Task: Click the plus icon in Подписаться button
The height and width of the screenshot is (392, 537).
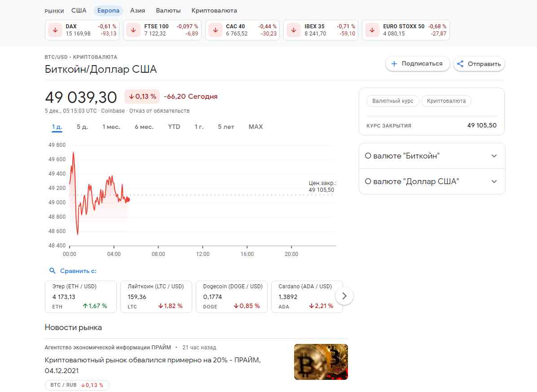Action: click(394, 64)
